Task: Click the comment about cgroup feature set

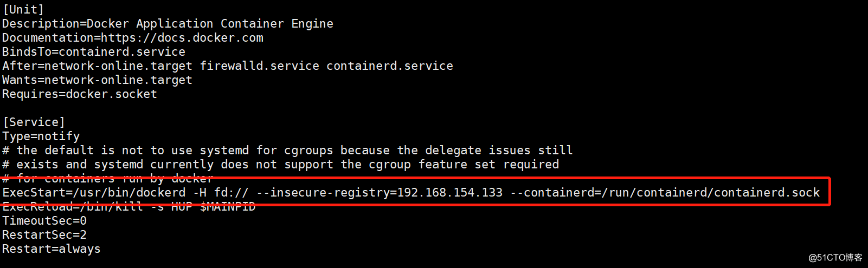Action: (280, 164)
